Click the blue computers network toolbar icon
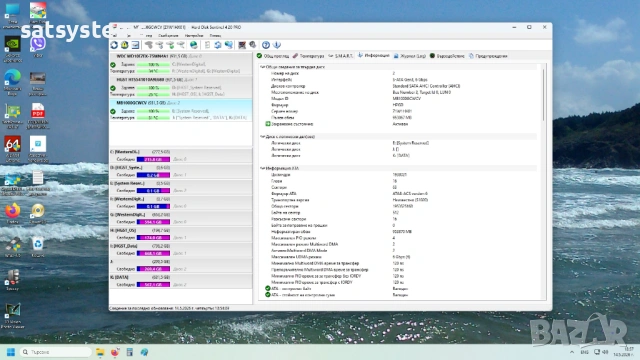 229,45
